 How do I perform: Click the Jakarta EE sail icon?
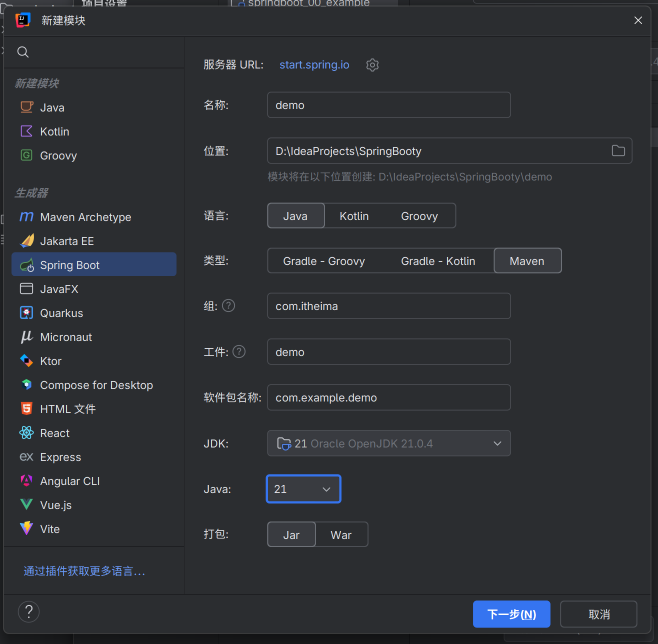click(x=26, y=241)
